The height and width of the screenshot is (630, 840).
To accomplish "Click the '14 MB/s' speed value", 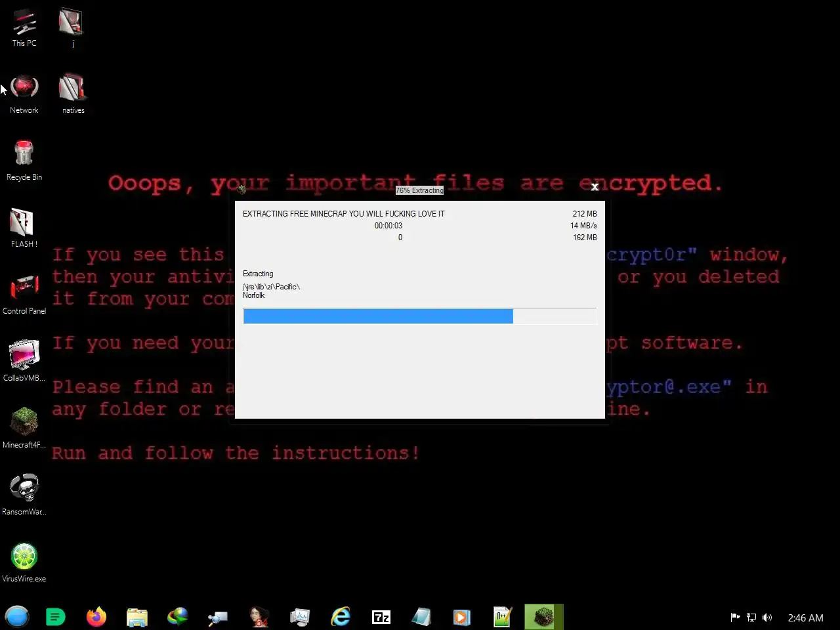I will pos(583,226).
